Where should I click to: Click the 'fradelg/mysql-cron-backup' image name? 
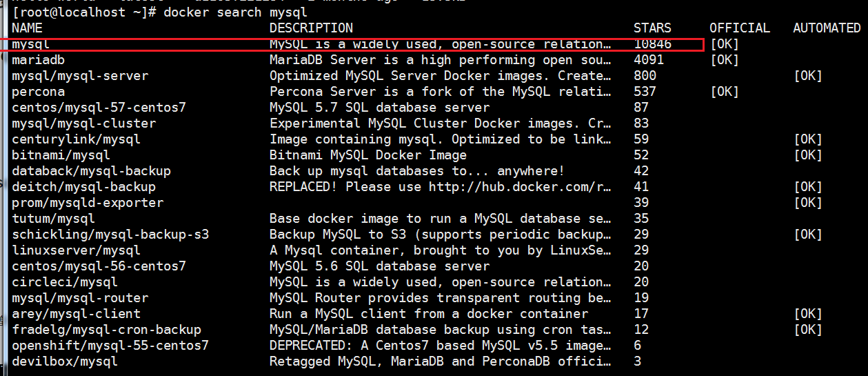point(106,330)
